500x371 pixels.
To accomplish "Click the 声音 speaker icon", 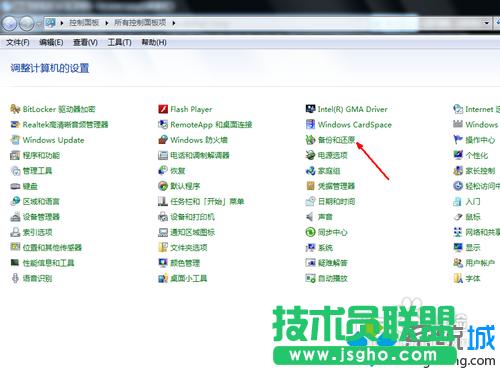I will pos(310,217).
